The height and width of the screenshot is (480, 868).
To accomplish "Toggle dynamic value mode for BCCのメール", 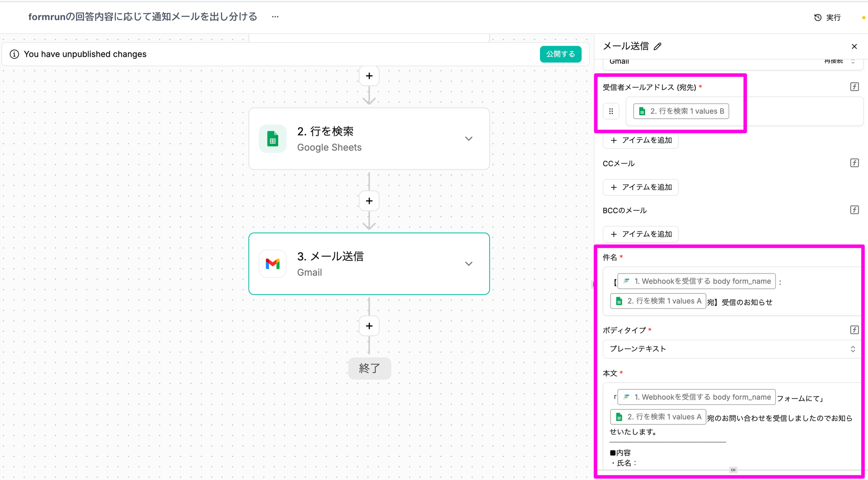I will point(854,210).
